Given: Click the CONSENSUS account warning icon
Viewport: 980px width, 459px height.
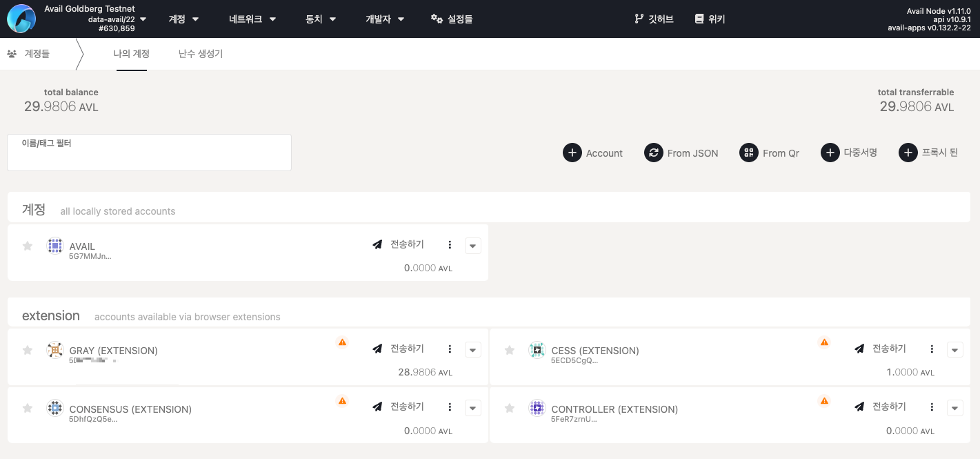Looking at the screenshot, I should point(342,400).
